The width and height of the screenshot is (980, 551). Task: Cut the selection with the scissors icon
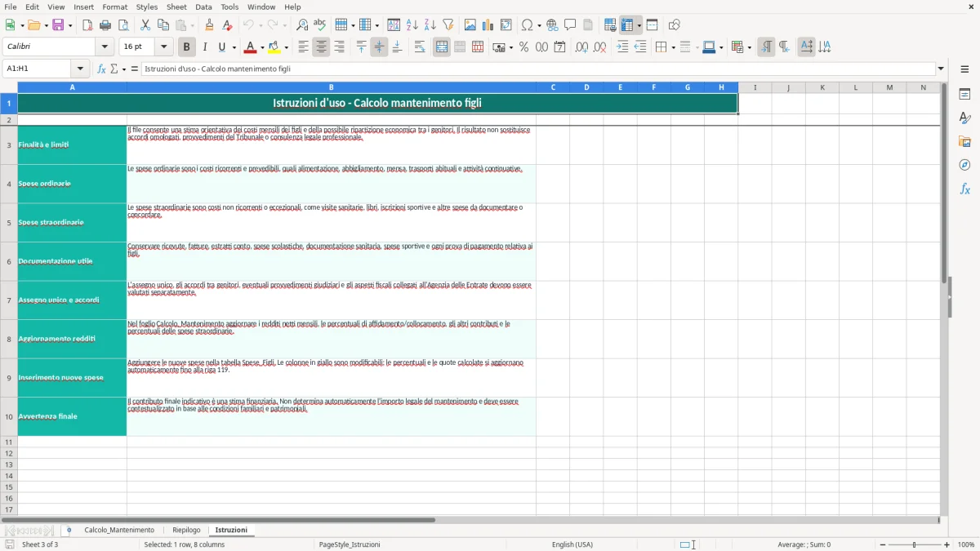(x=145, y=25)
